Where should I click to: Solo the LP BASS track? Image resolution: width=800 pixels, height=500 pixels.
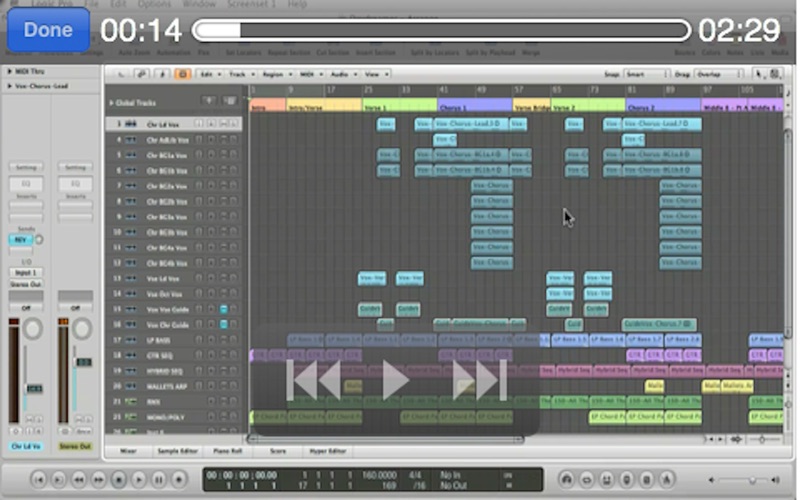pos(233,340)
